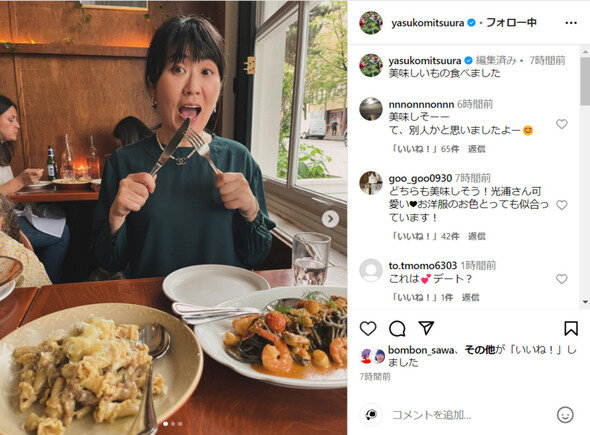Like to.tmomo6303's comment
This screenshot has width=590, height=435.
tap(561, 279)
